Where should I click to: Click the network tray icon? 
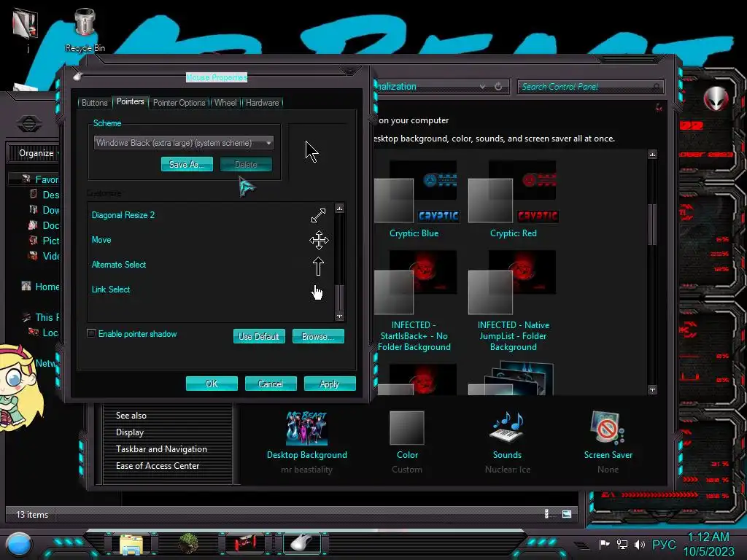coord(622,544)
